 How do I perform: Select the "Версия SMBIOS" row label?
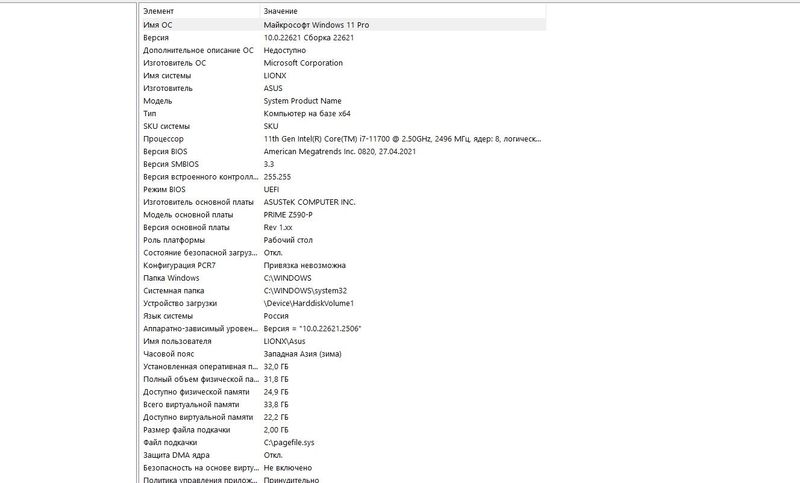point(171,164)
